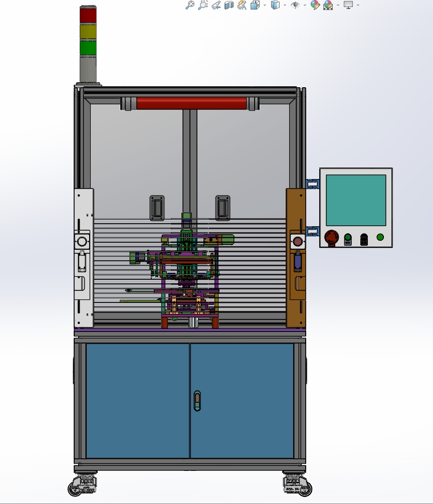This screenshot has width=433, height=504.
Task: Select the red emergency stop on the operator panel
Action: click(x=331, y=238)
